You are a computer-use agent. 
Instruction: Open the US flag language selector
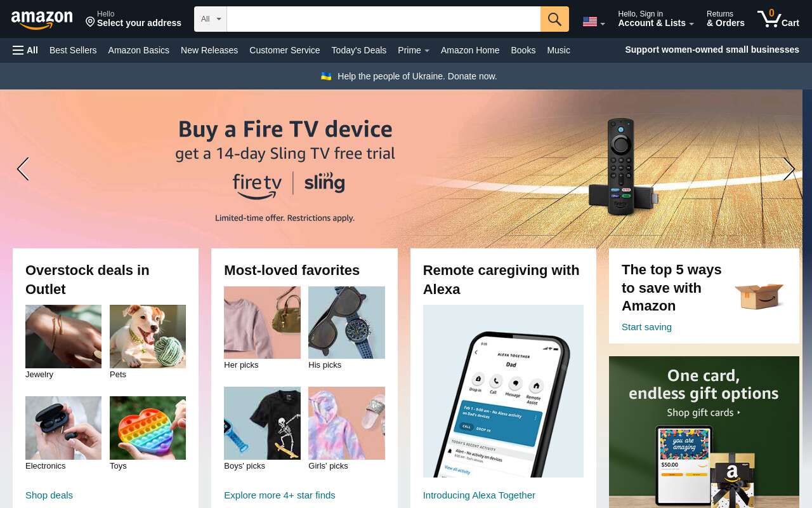tap(594, 22)
